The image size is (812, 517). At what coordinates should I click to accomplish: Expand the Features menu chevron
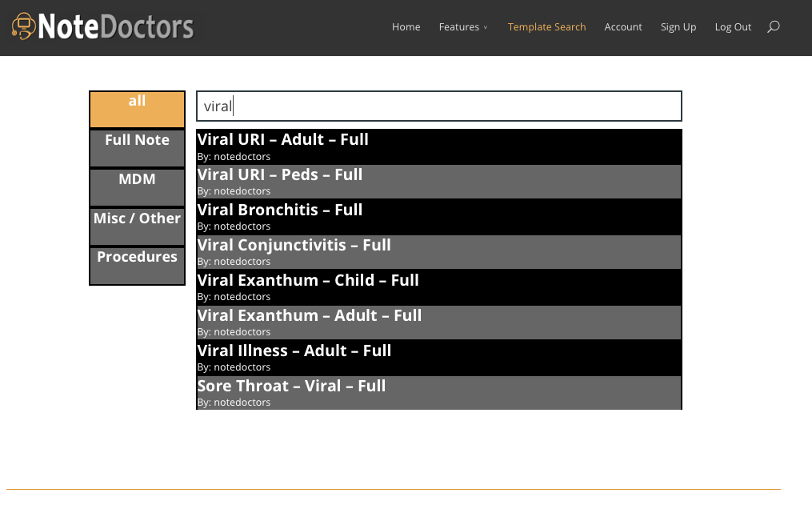[486, 27]
